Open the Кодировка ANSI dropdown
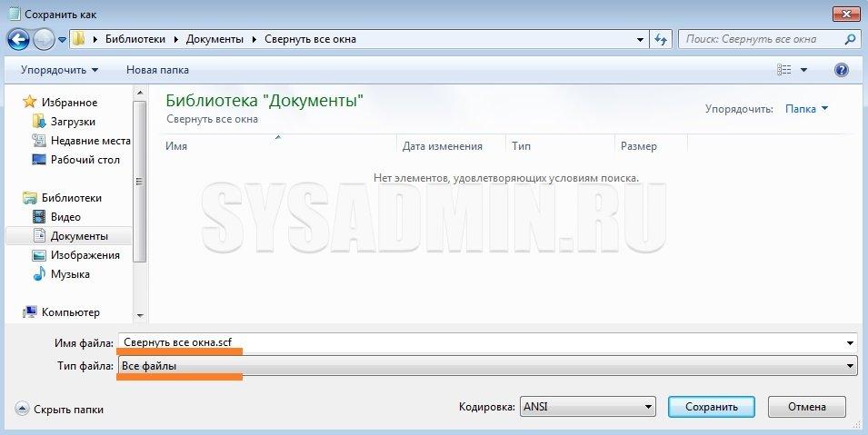The image size is (868, 435). (588, 407)
